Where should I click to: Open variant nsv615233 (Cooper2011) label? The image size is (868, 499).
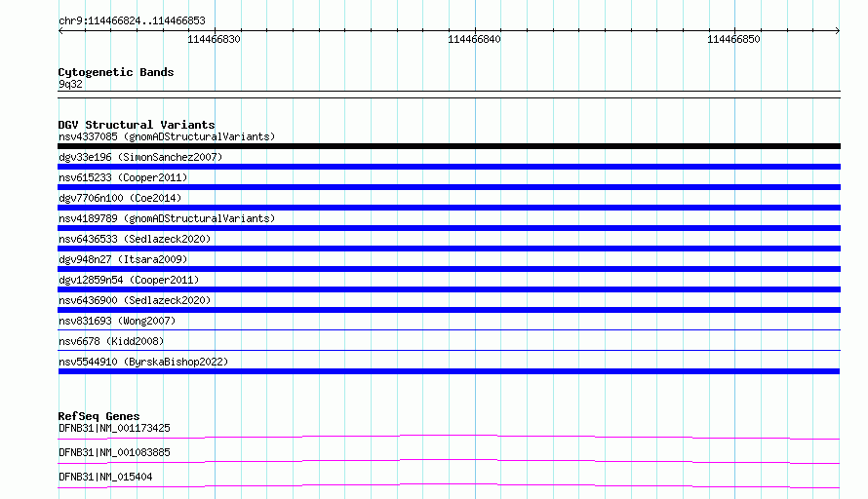pos(123,177)
